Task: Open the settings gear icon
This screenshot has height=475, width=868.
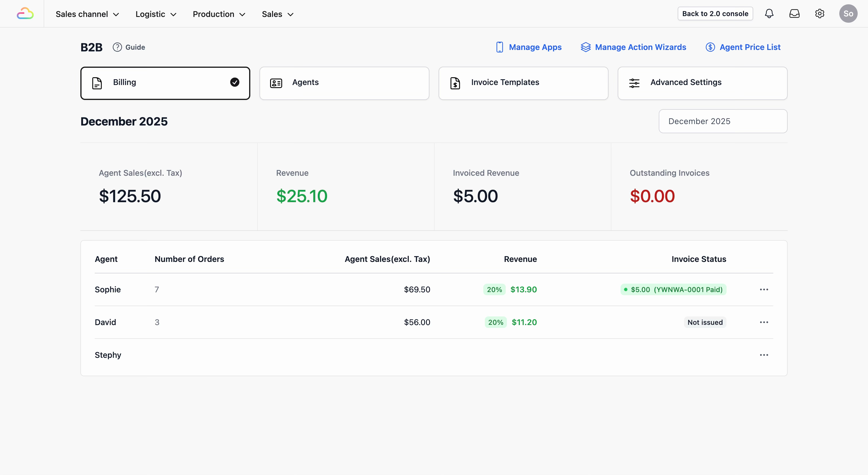Action: (x=819, y=14)
